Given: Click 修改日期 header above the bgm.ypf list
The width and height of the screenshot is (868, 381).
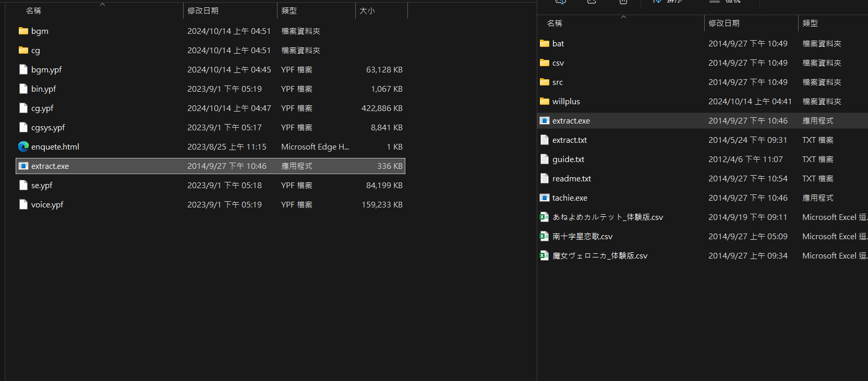Looking at the screenshot, I should click(x=203, y=10).
